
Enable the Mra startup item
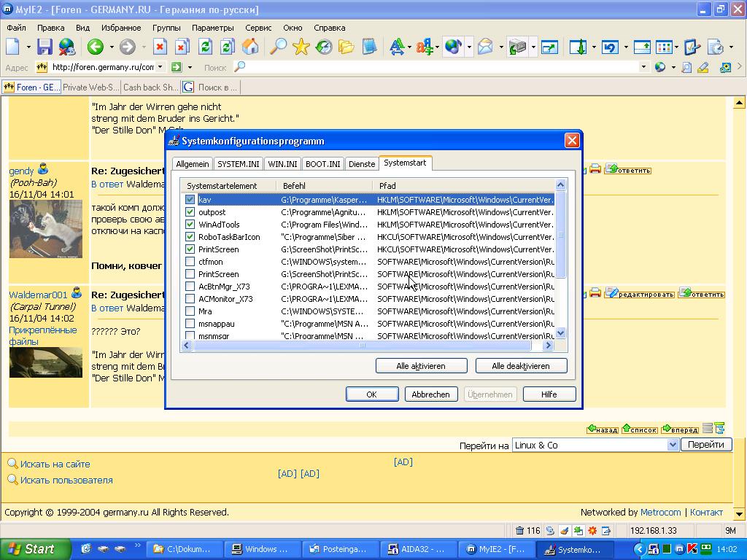click(x=190, y=311)
